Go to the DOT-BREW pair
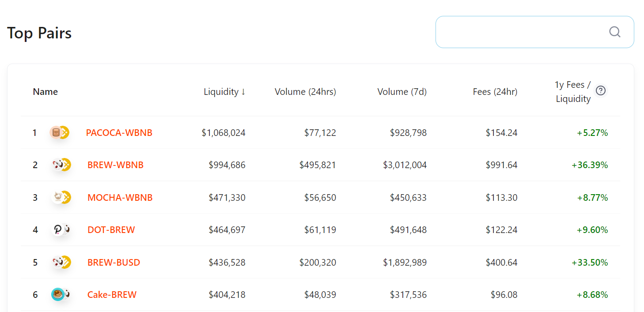 point(111,230)
